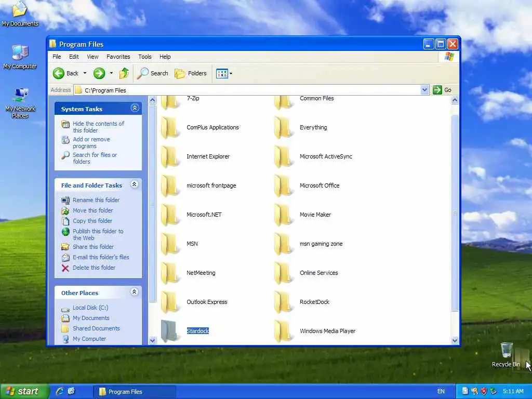
Task: Collapse the System Tasks panel
Action: point(135,108)
